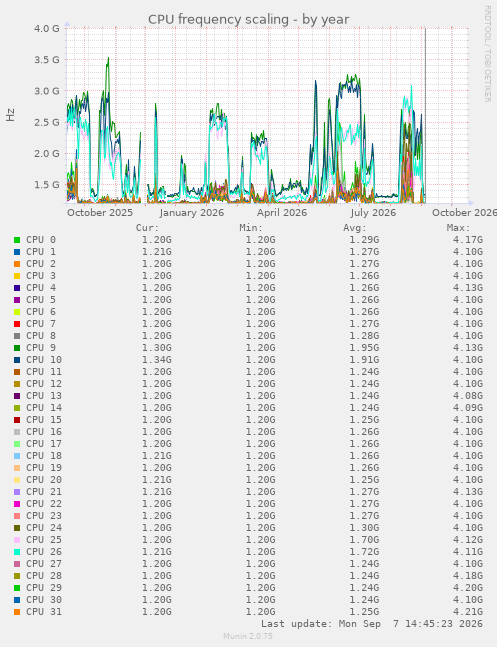Click CPU 0 max value 4.17G

point(468,240)
